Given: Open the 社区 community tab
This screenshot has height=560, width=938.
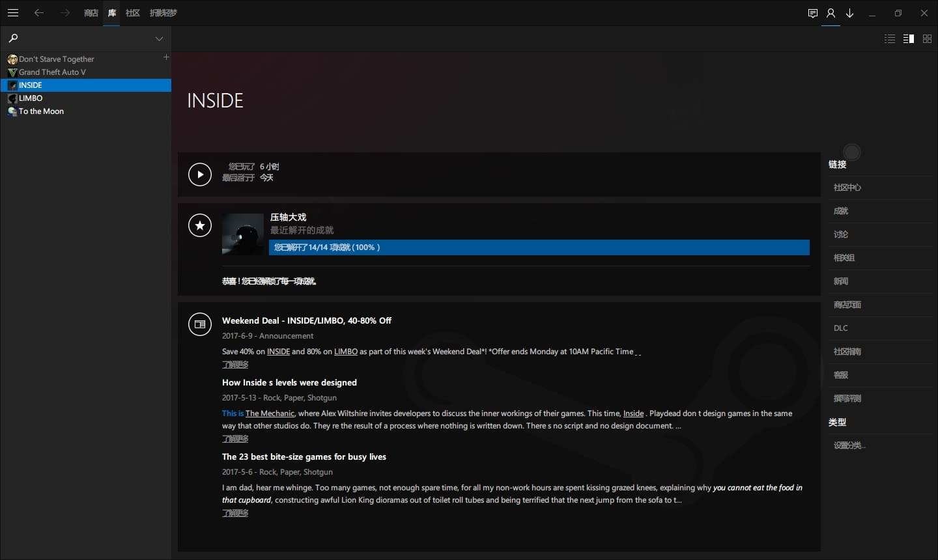Looking at the screenshot, I should (133, 13).
